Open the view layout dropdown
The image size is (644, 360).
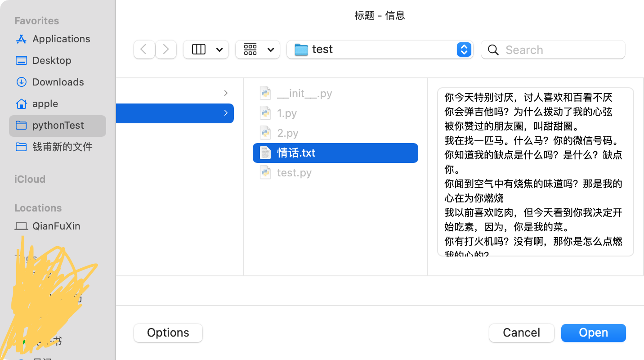click(x=206, y=49)
